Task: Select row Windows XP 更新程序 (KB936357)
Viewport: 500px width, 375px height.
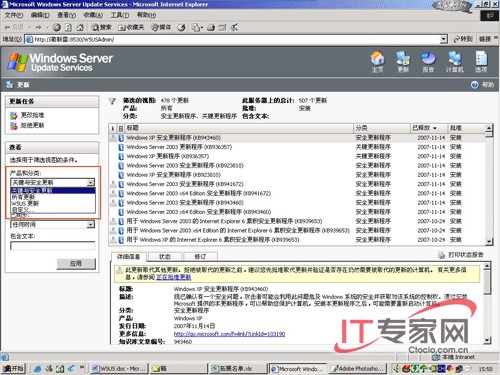Action: click(297, 156)
